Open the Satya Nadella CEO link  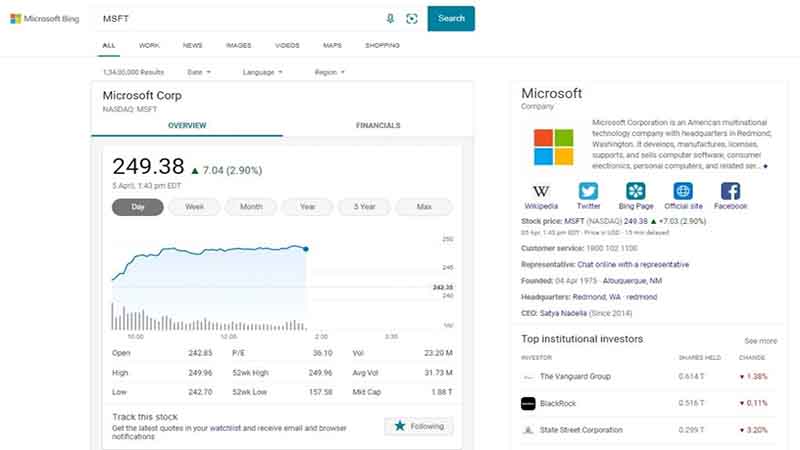[x=563, y=313]
